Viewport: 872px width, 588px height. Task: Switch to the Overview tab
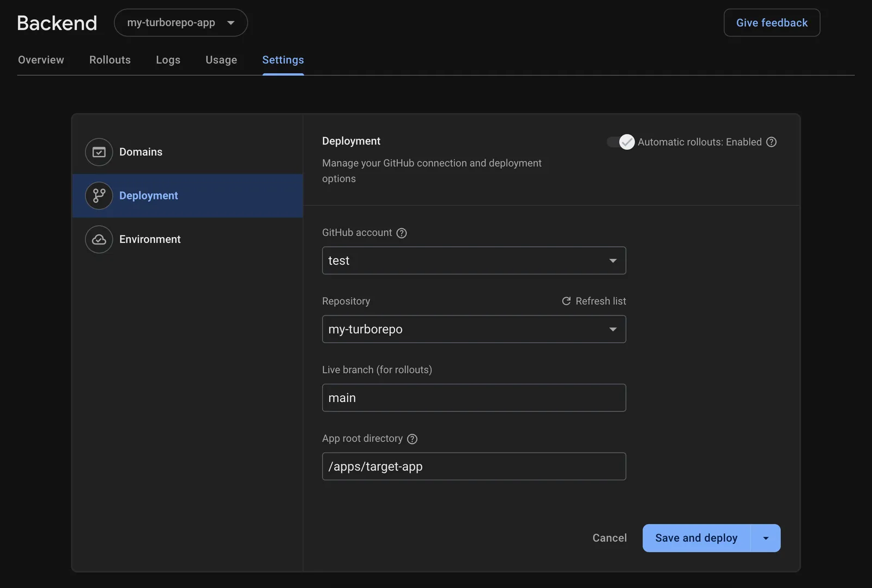coord(41,60)
